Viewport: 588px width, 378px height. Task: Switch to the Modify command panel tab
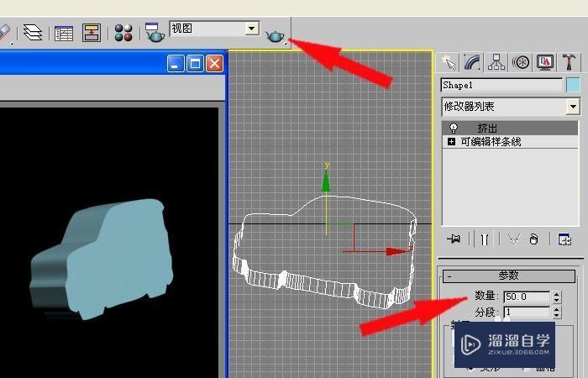point(472,62)
